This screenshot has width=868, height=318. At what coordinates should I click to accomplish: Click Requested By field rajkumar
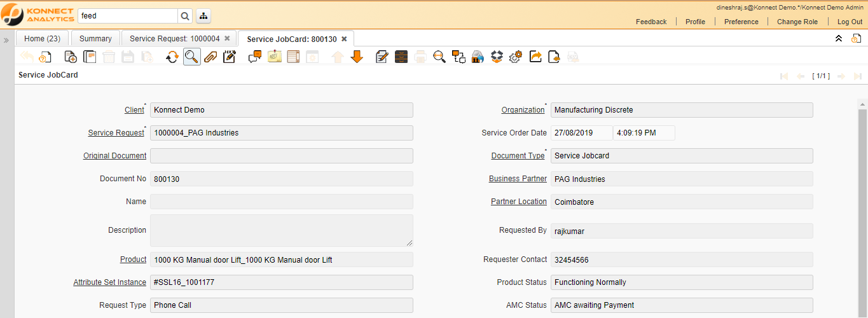click(x=682, y=231)
